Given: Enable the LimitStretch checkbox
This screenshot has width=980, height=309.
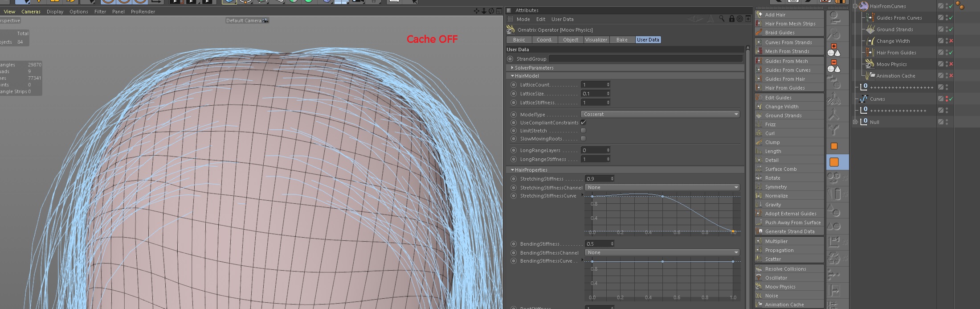Looking at the screenshot, I should (x=583, y=131).
